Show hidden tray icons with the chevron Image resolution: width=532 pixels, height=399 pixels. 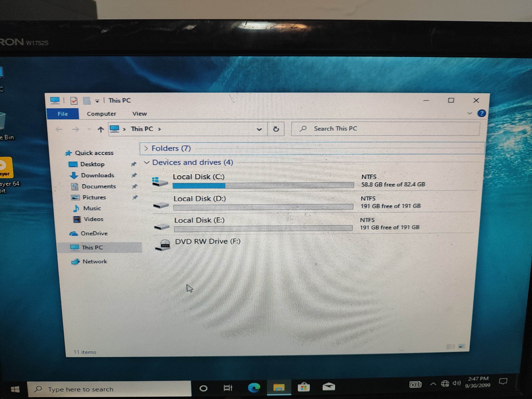[x=433, y=384]
